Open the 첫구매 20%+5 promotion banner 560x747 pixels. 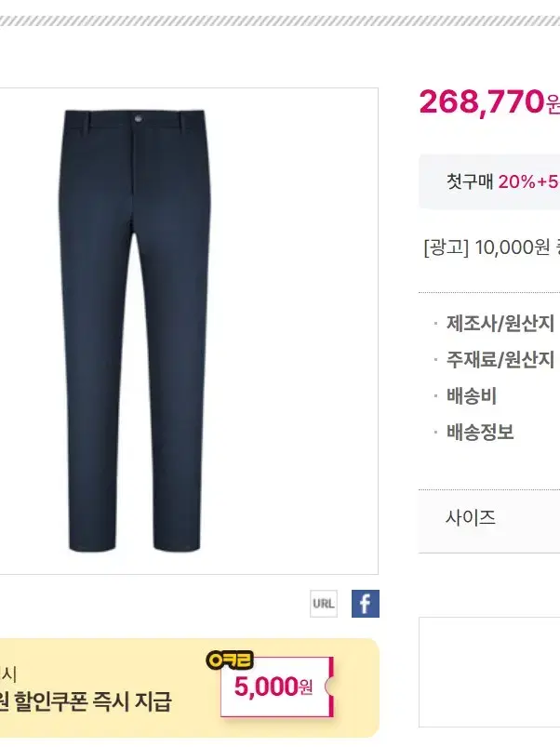click(489, 181)
